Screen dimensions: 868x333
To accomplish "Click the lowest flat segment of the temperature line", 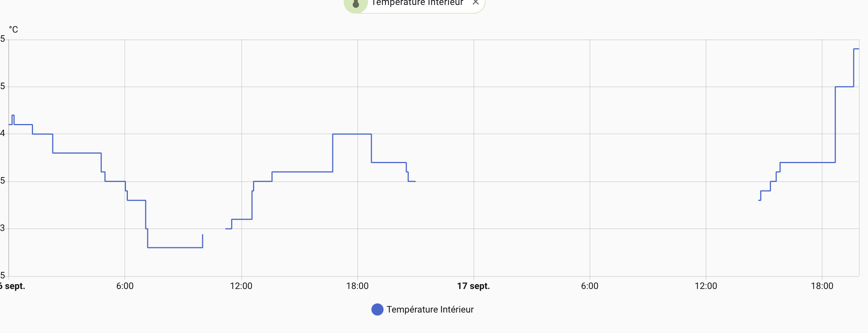I will (175, 248).
